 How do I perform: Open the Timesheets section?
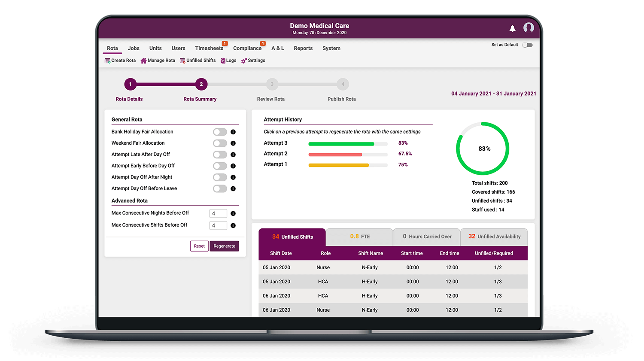point(209,48)
